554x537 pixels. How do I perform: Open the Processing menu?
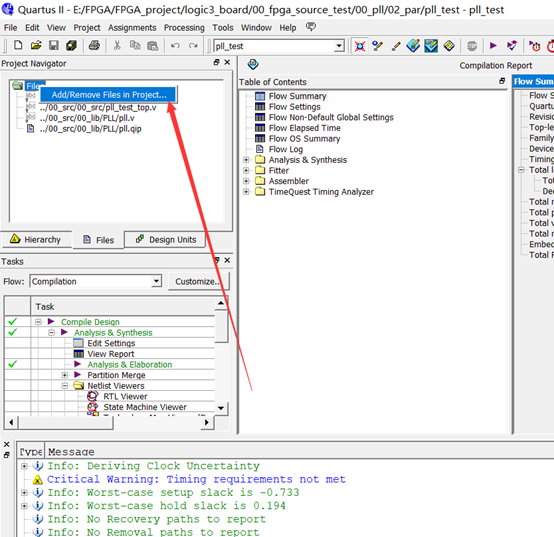[184, 28]
